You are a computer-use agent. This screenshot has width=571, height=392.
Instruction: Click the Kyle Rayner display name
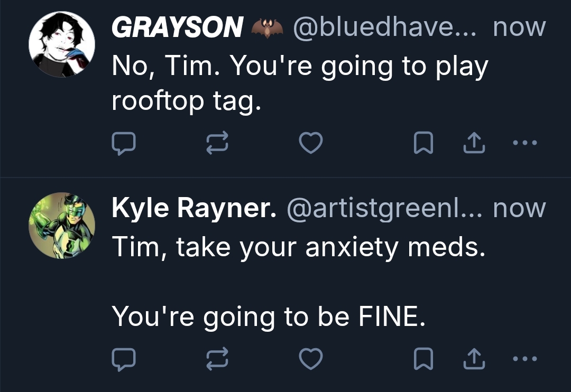click(194, 209)
